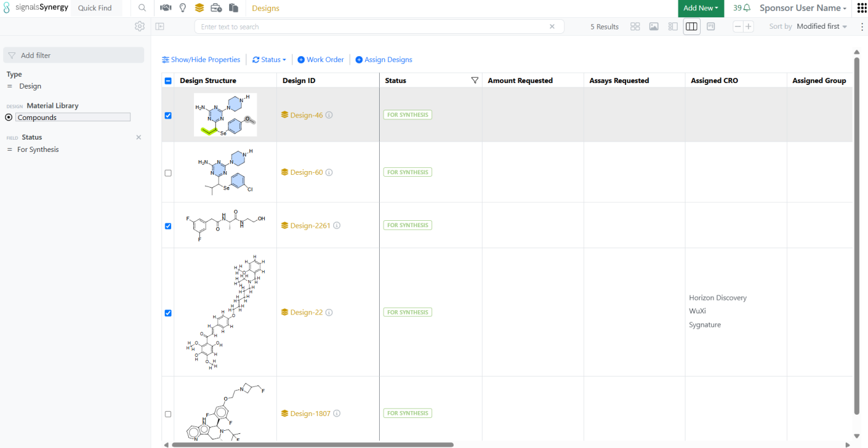
Task: Uncheck the Design-46 row checkbox
Action: [x=168, y=116]
